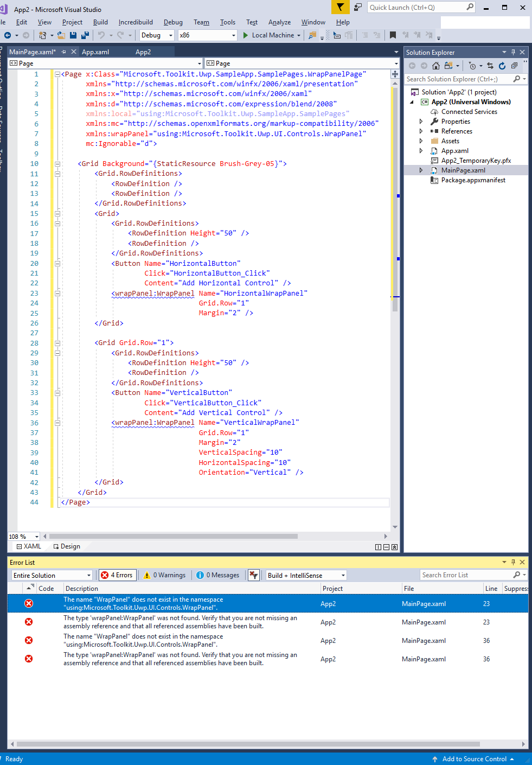The width and height of the screenshot is (532, 765).
Task: Toggle the 0 Messages filter button
Action: point(218,575)
